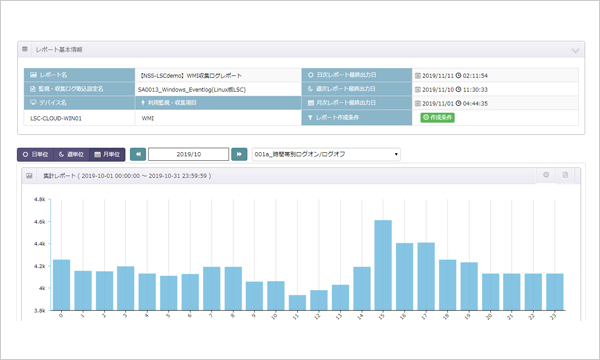The image size is (600, 360).
Task: Click the chart settings icon in 集計レポート header
Action: [546, 175]
